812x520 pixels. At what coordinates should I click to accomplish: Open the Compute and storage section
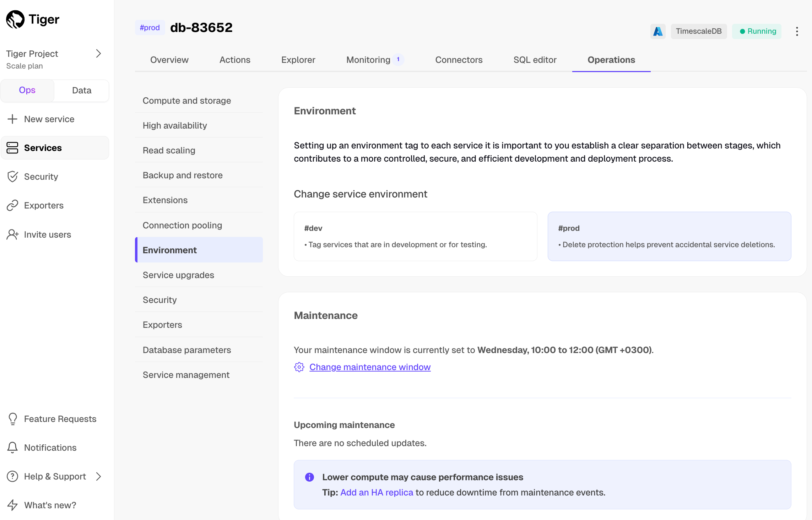(187, 101)
